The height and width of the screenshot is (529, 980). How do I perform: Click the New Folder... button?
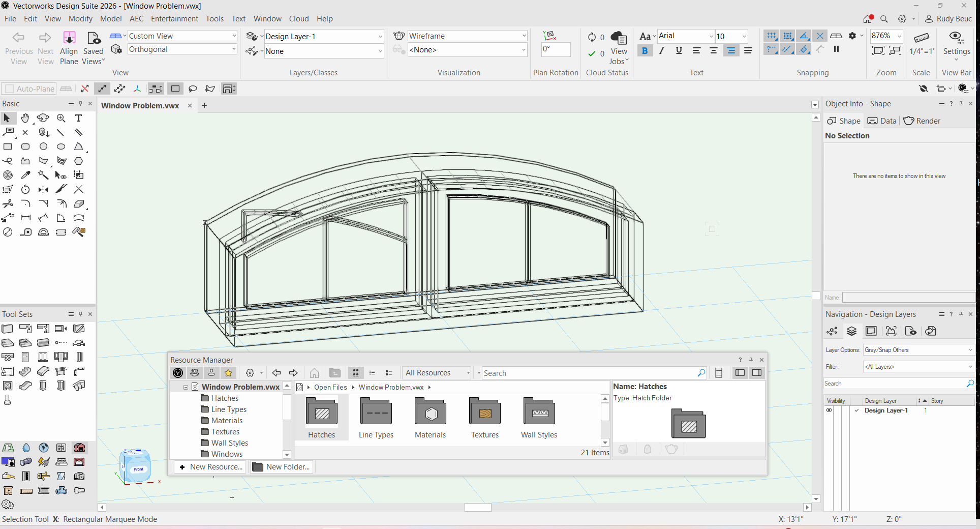[x=282, y=467]
